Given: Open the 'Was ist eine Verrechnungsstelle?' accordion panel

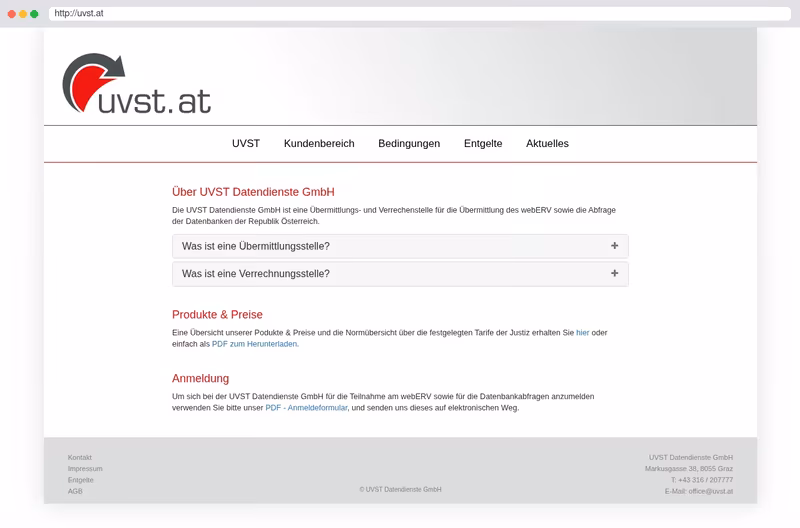Looking at the screenshot, I should (400, 274).
